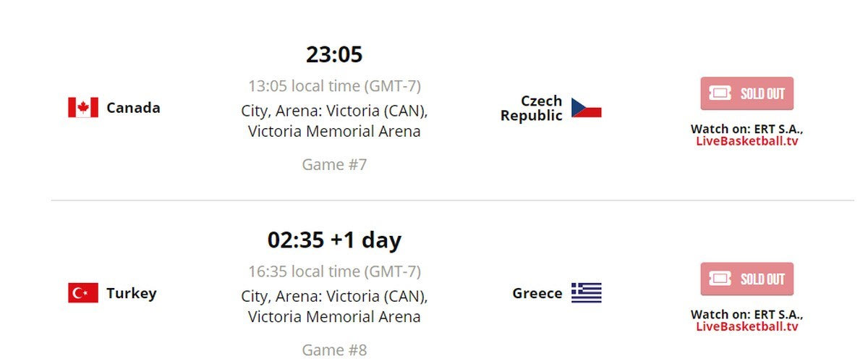
Task: Click the Greece flag icon
Action: pyautogui.click(x=587, y=293)
